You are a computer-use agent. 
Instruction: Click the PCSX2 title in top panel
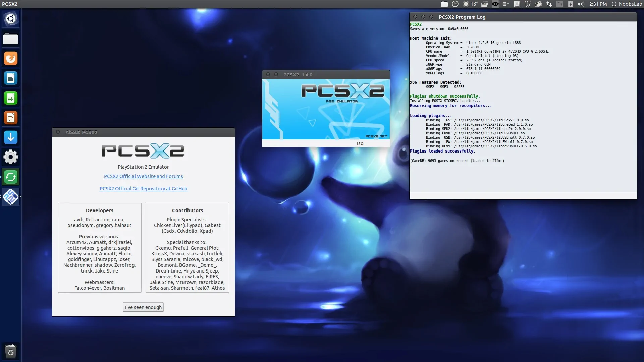coord(10,4)
